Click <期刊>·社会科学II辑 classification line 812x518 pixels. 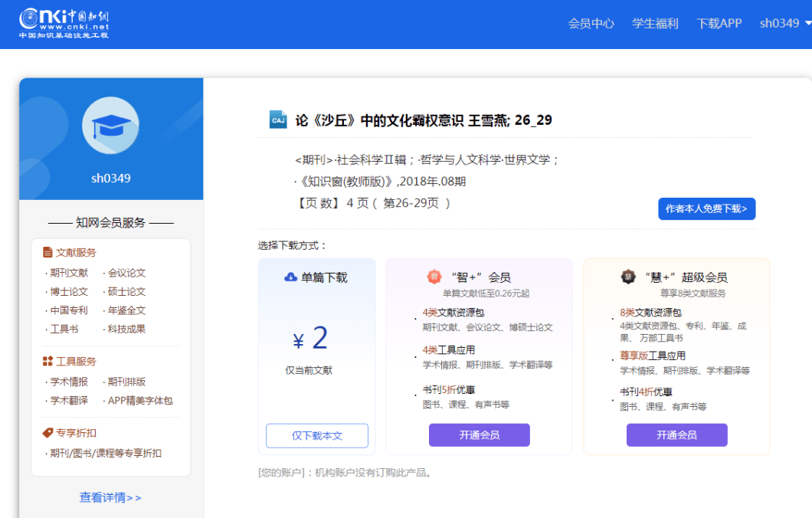coord(426,159)
